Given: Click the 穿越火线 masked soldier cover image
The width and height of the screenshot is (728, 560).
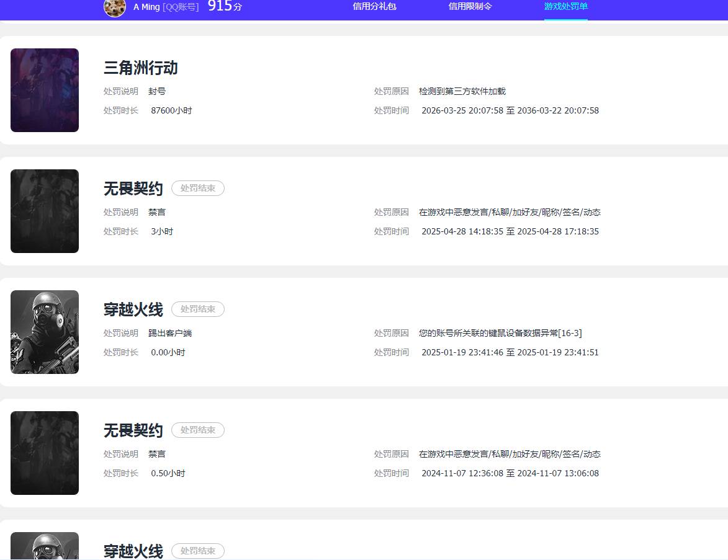Looking at the screenshot, I should tap(44, 331).
